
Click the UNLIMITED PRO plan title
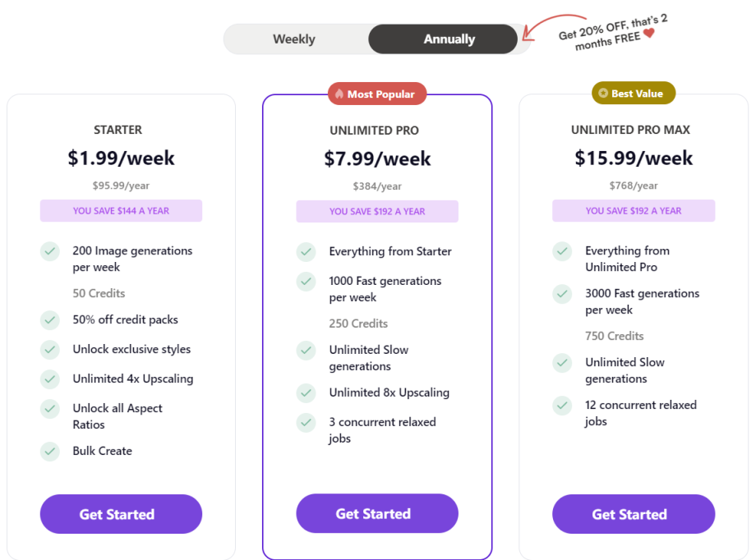tap(374, 131)
